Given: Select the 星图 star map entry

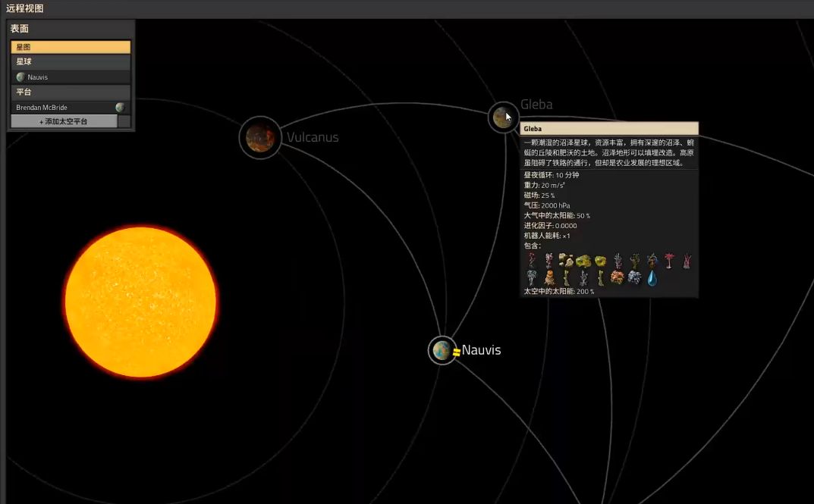Looking at the screenshot, I should (71, 47).
